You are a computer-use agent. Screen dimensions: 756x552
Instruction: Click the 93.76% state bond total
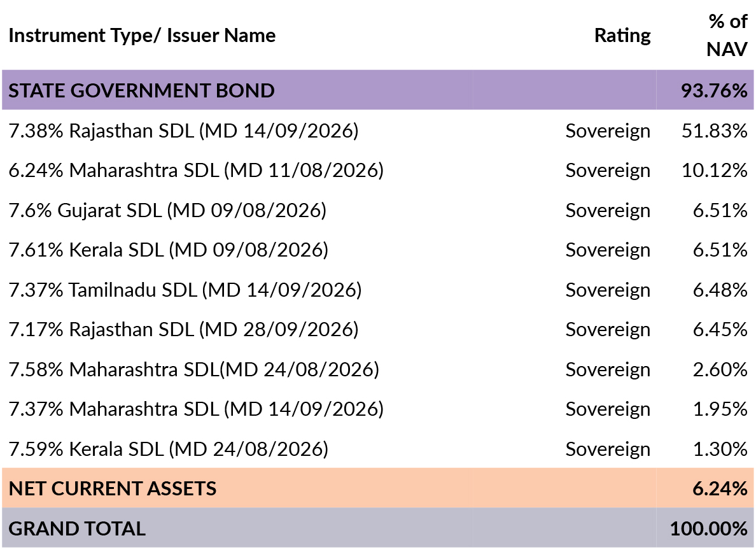pos(713,90)
